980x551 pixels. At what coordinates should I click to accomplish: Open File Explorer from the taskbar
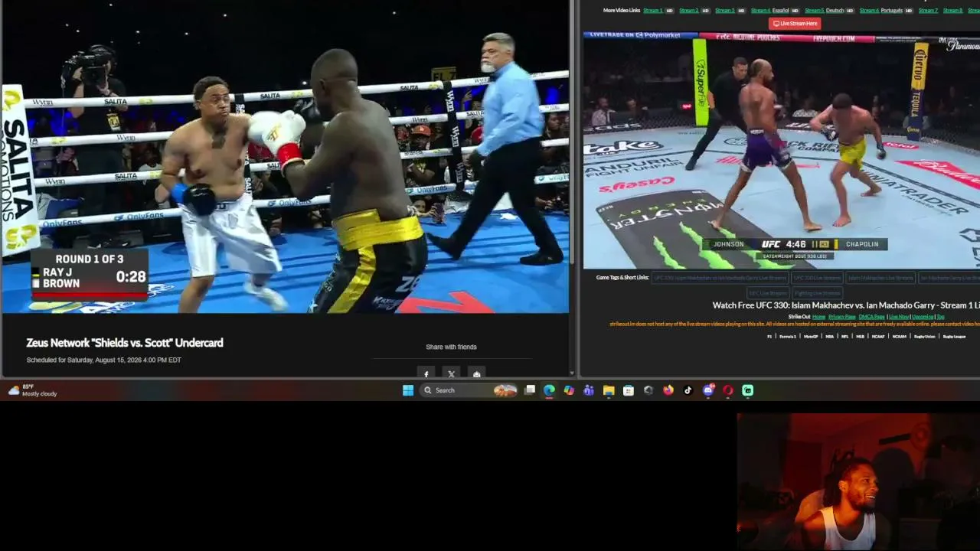pos(609,390)
